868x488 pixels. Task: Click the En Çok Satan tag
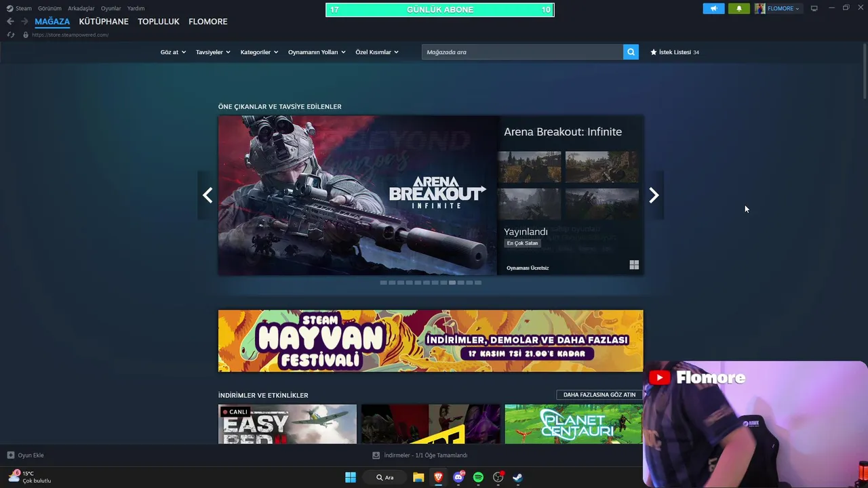pos(522,243)
